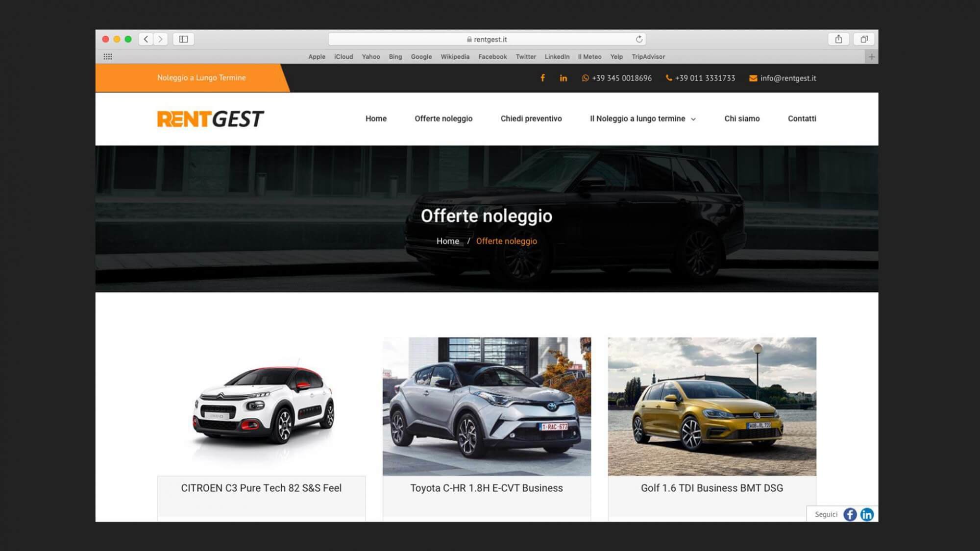Viewport: 980px width, 551px height.
Task: Open the Google bookmark
Action: coord(421,57)
